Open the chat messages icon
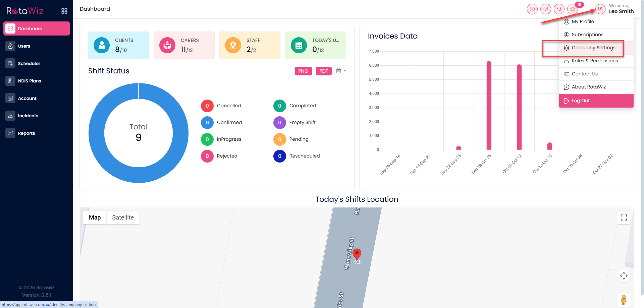Screen dimensions: 644x308 coord(545,9)
